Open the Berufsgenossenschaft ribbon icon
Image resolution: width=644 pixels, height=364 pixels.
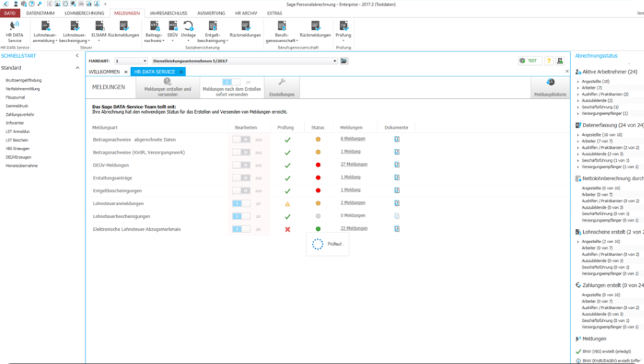(x=282, y=32)
